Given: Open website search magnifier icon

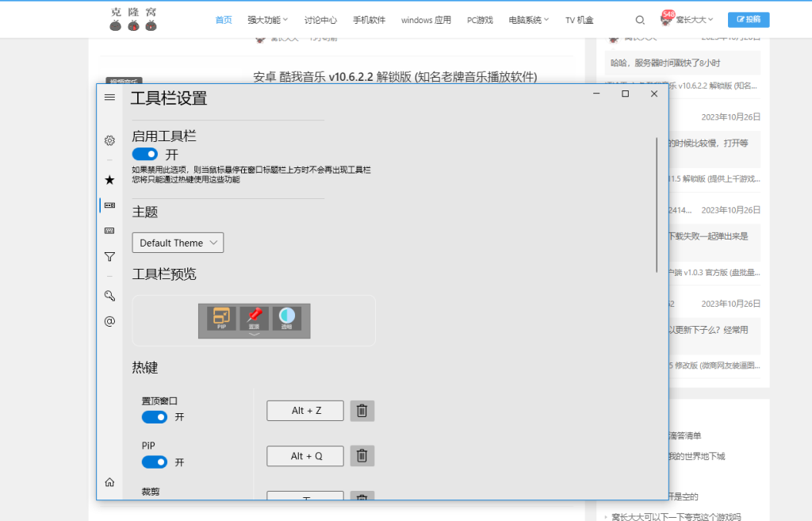Looking at the screenshot, I should tap(640, 20).
